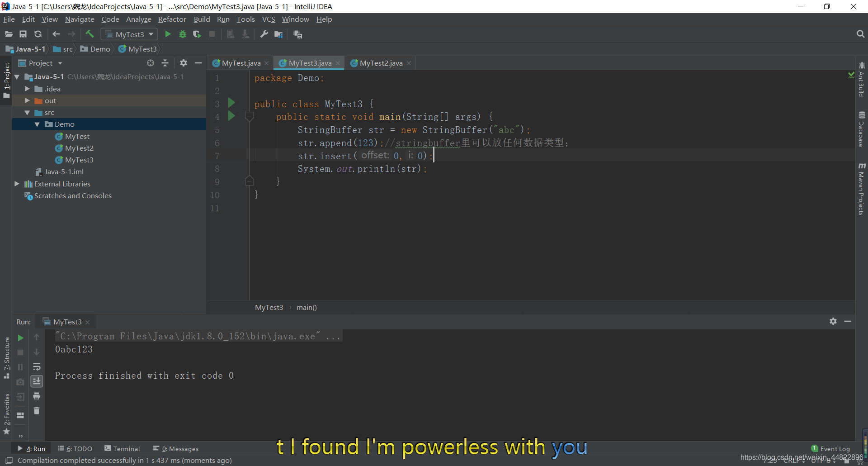
Task: Toggle the Favorites side tool window
Action: [x=6, y=414]
